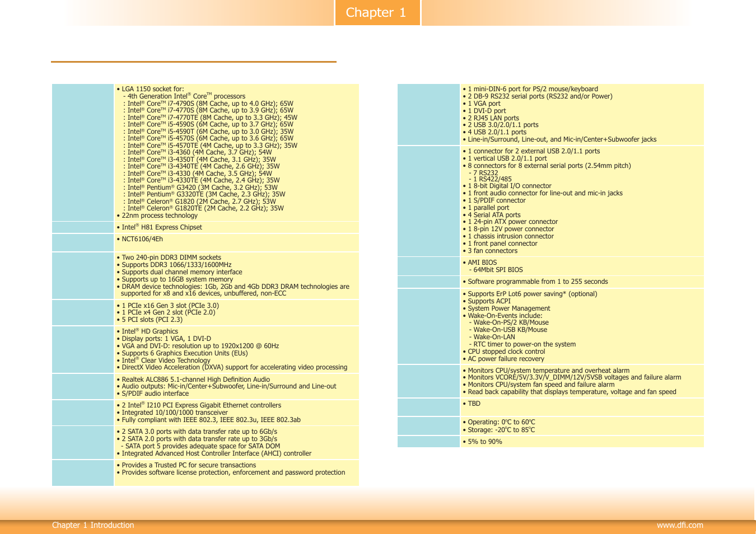Click 'Operating: 0°C to 60°C'
The width and height of the screenshot is (756, 534).
499,422
